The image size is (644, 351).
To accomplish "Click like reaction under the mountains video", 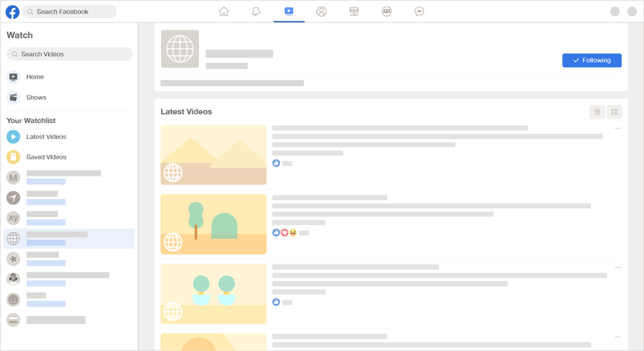I will point(276,163).
